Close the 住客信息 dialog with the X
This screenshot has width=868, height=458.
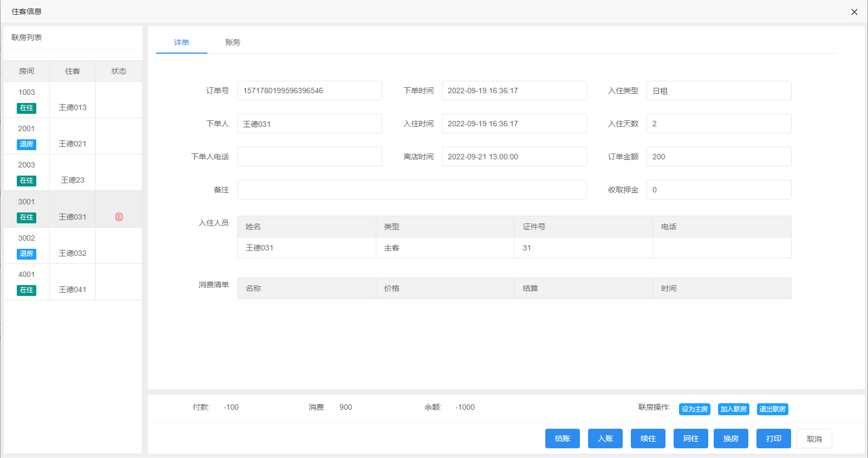854,12
